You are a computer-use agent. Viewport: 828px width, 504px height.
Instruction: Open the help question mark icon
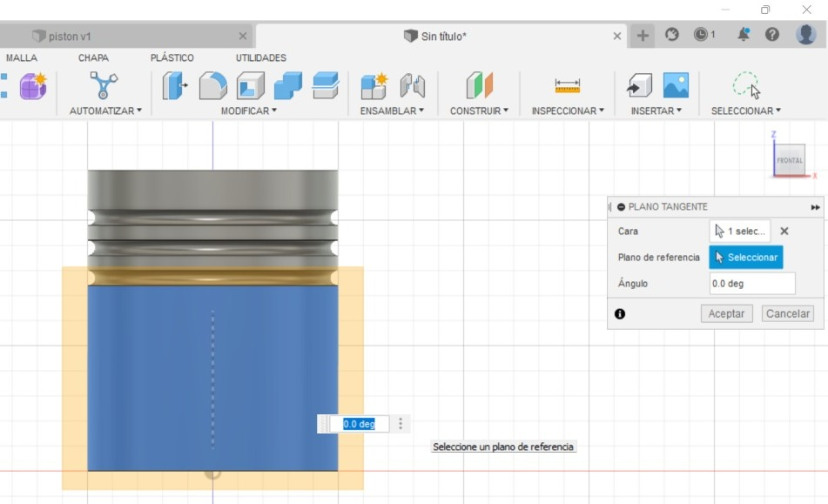[772, 35]
